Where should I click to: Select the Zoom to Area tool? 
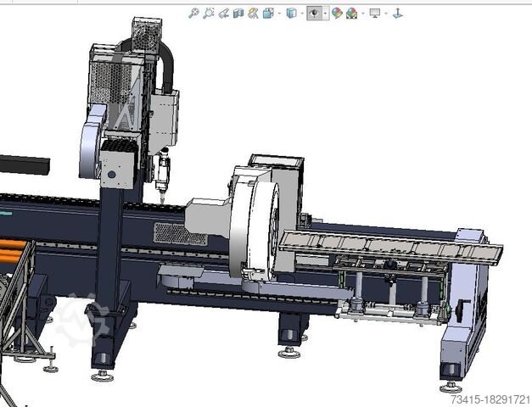click(x=209, y=13)
